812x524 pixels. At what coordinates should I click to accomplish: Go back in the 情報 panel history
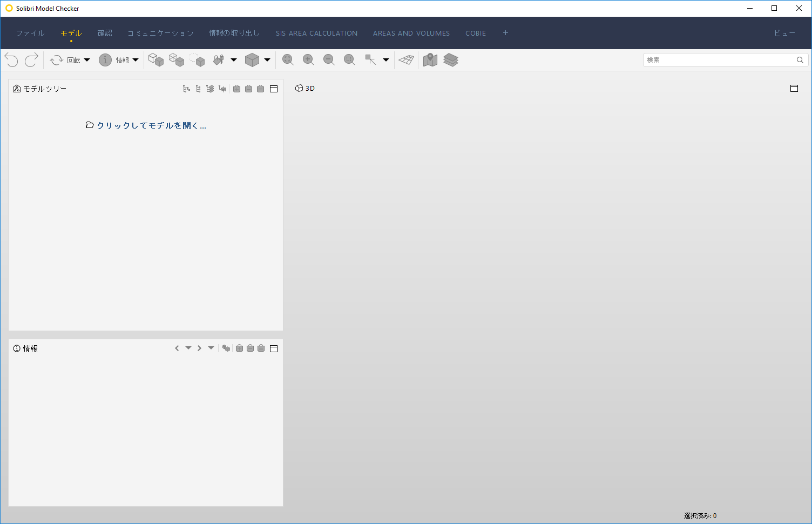pyautogui.click(x=177, y=348)
